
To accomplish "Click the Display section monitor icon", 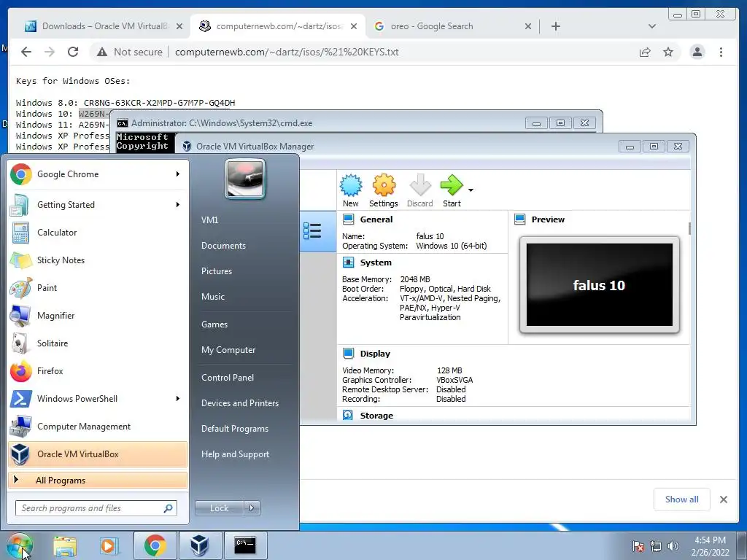I will pos(348,354).
